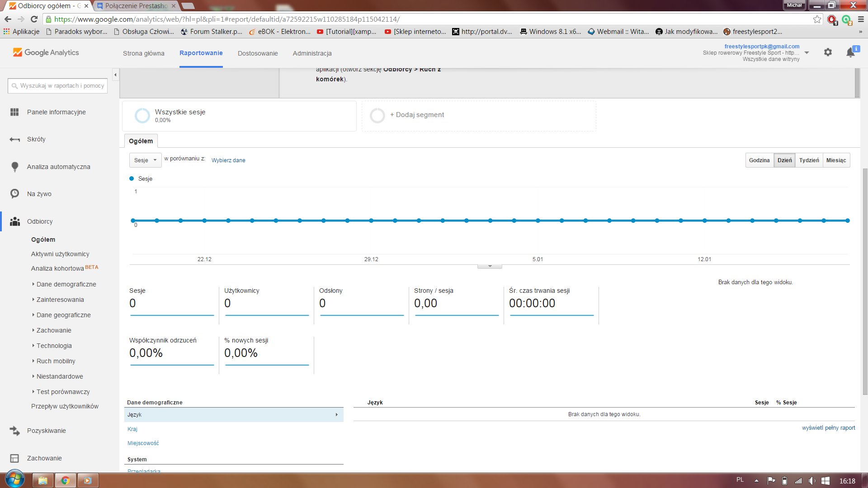This screenshot has width=868, height=488.
Task: Click wyświetl pełny raport link
Action: point(828,428)
